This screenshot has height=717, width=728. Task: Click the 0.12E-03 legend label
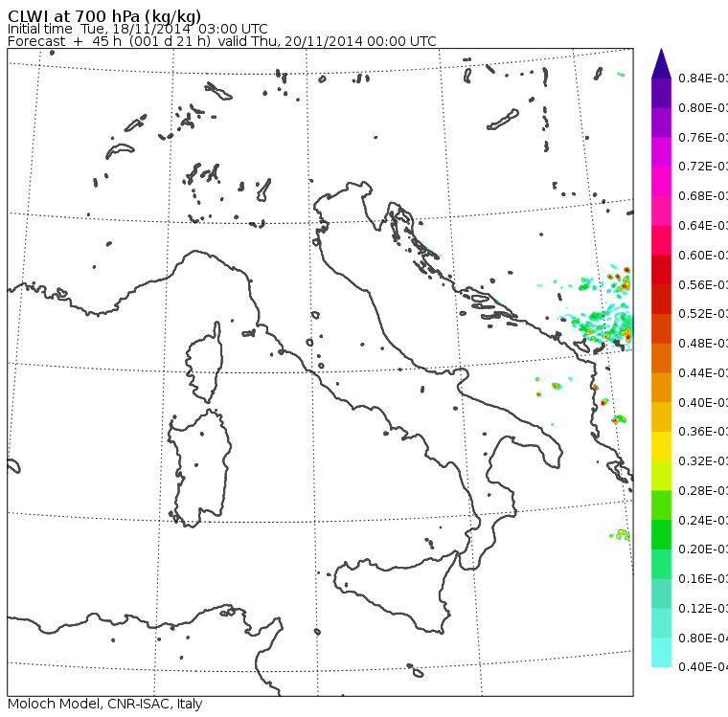[703, 608]
